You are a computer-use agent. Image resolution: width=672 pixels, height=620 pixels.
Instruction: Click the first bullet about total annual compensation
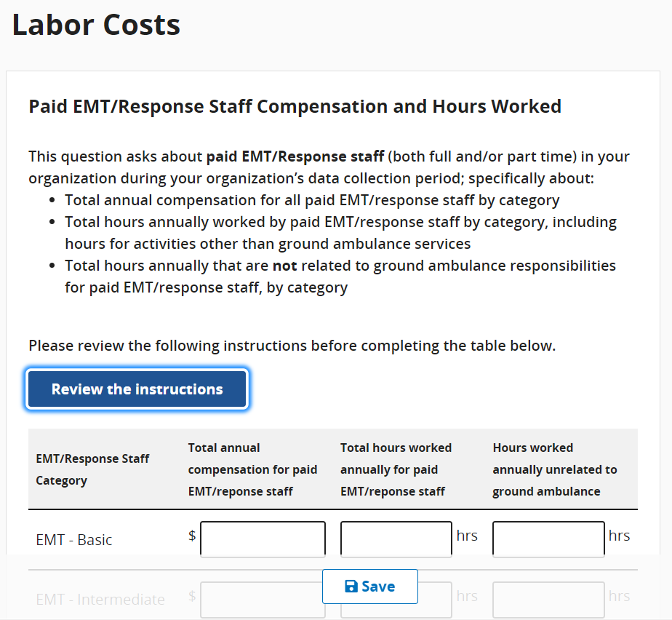point(312,200)
